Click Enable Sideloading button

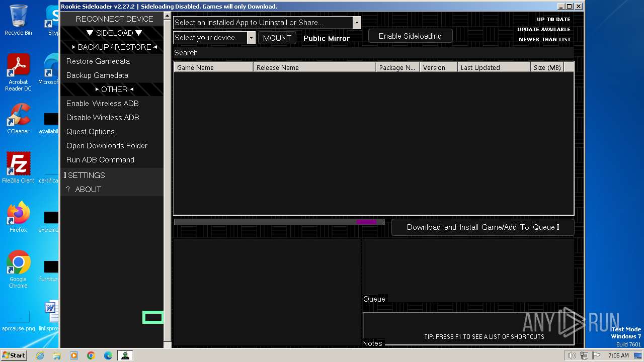tap(410, 36)
